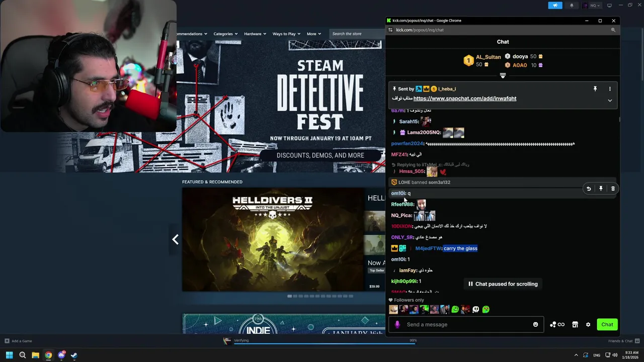Click the purple microphone icon in chat input
Viewport: 644px width, 362px height.
pyautogui.click(x=397, y=324)
